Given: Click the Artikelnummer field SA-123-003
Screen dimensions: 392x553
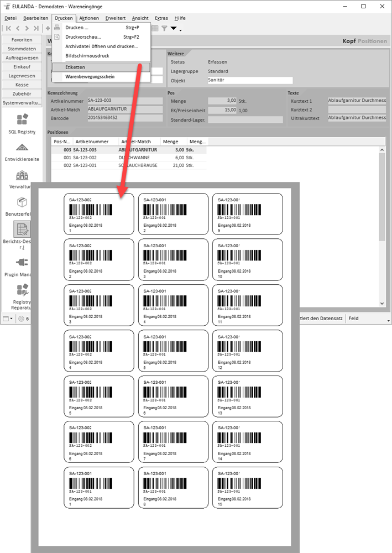Looking at the screenshot, I should [125, 101].
